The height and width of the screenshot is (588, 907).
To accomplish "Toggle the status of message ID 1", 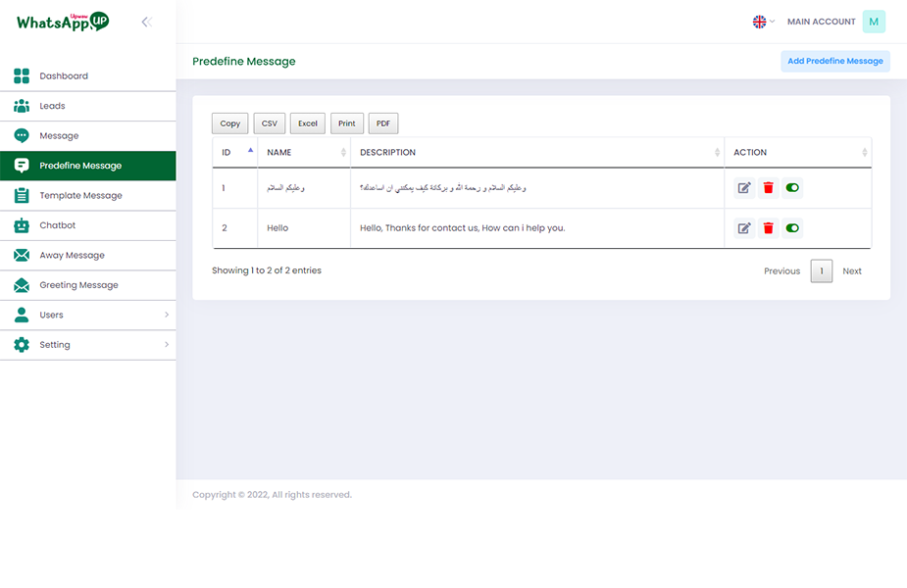I will (792, 187).
